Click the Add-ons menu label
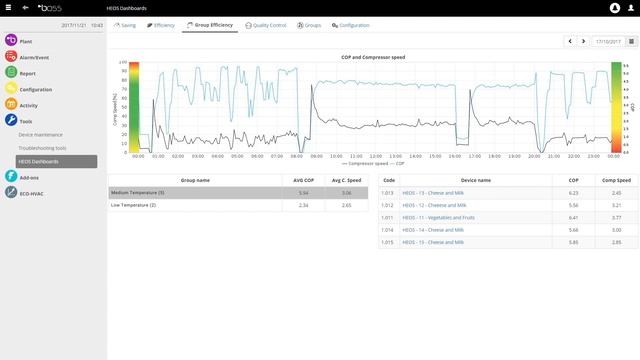This screenshot has height=360, width=640. pos(29,178)
